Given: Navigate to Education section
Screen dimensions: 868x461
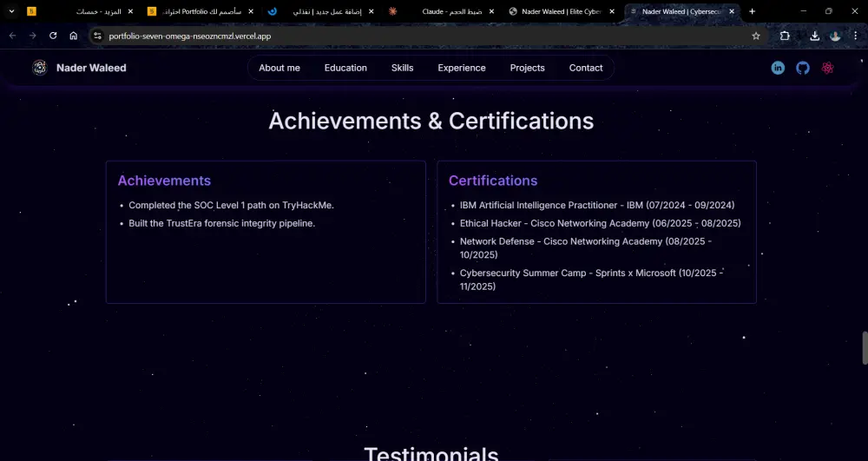Looking at the screenshot, I should 345,68.
